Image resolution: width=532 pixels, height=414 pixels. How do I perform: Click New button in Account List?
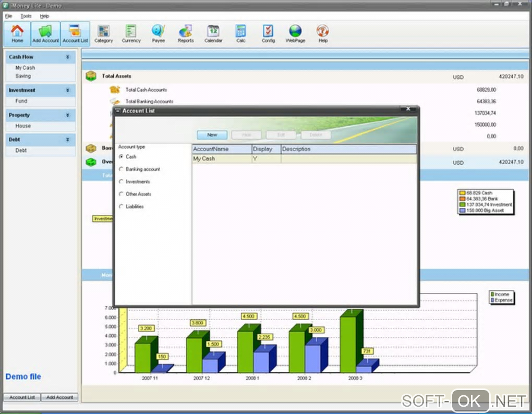click(x=212, y=135)
